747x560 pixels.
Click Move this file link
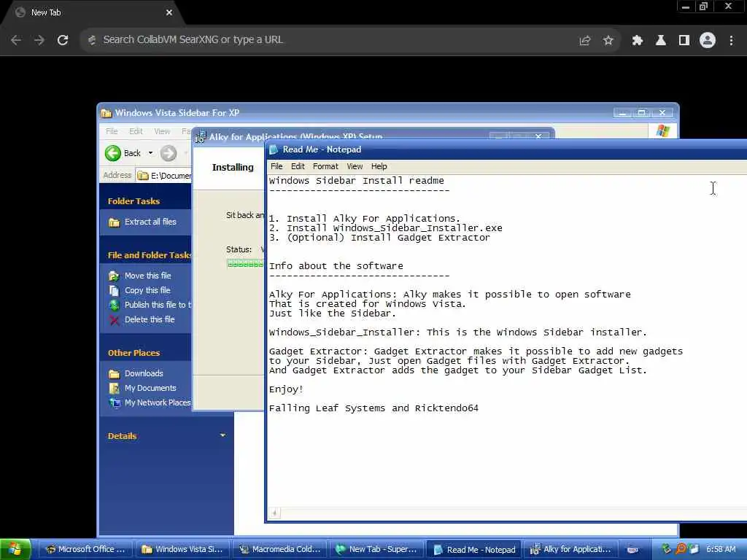[147, 276]
